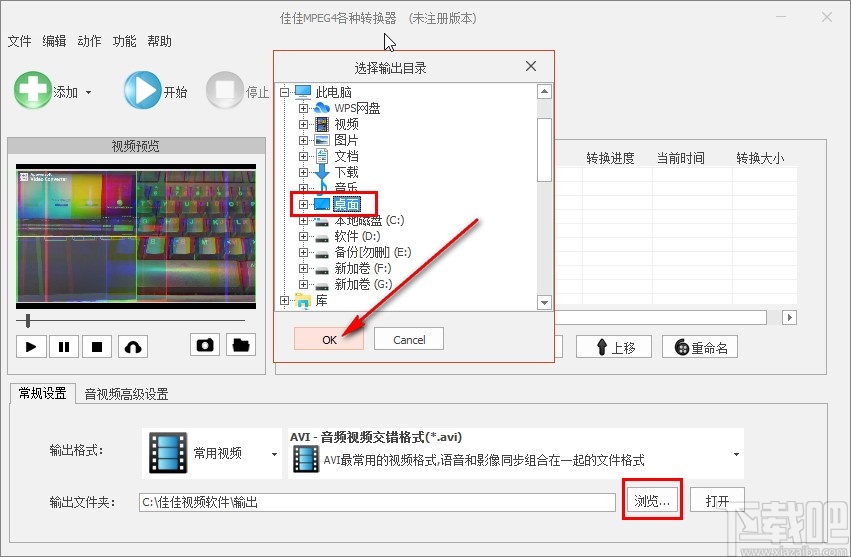Click the 转换大小 column header
Image resolution: width=851 pixels, height=557 pixels.
pos(760,159)
